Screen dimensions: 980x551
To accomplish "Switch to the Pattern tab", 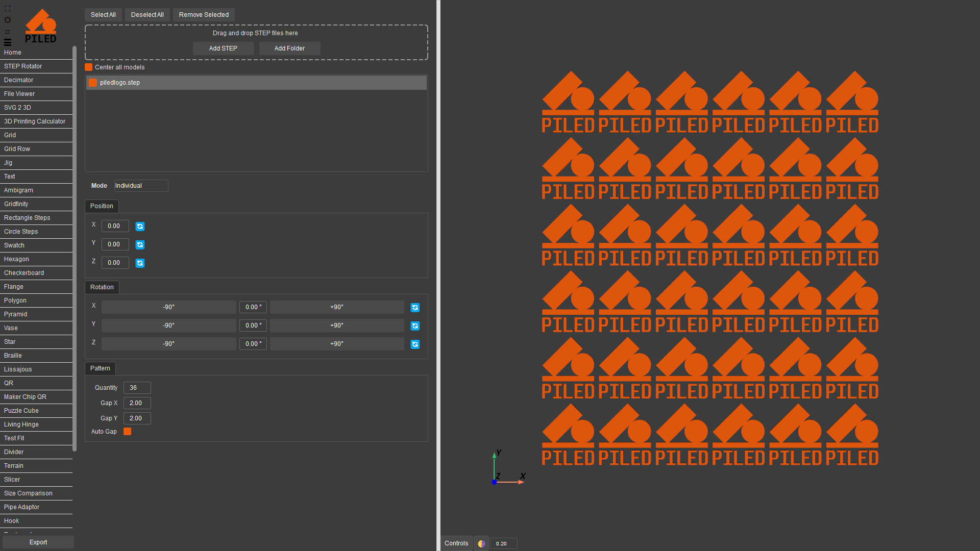I will coord(100,368).
